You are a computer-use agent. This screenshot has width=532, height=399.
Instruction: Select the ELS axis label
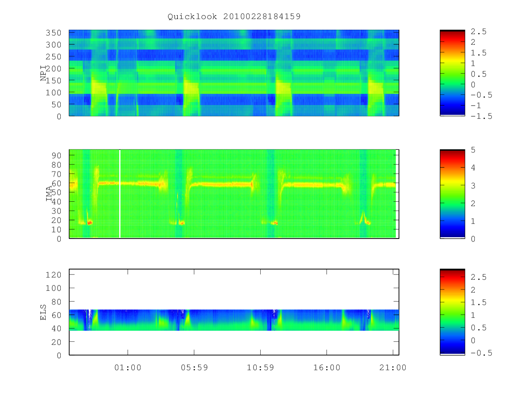tap(43, 312)
